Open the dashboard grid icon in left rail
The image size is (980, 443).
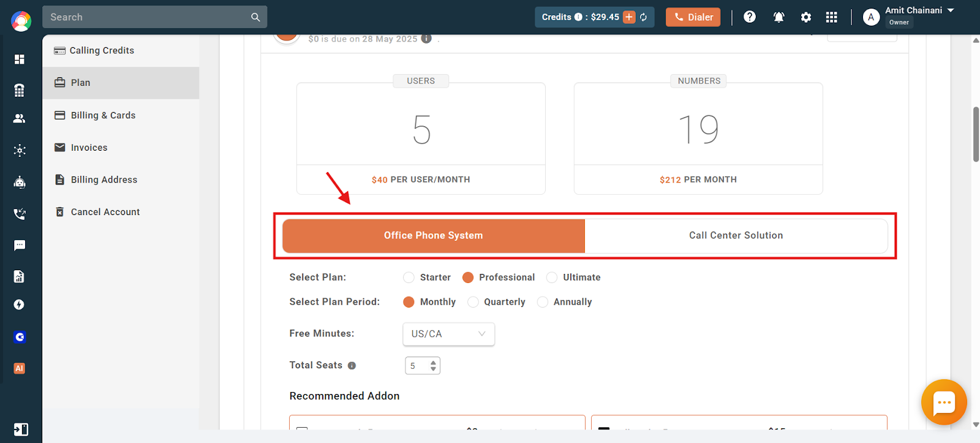pos(20,59)
